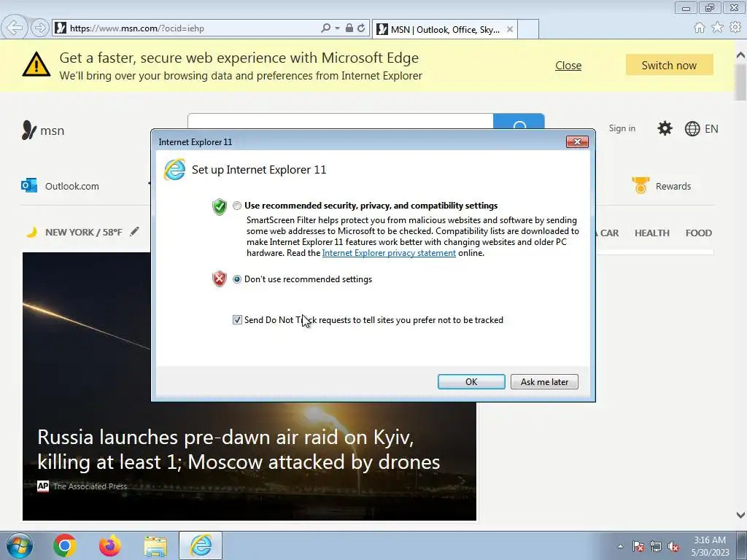Screen dimensions: 747x560
Task: Edit the New York weather location pencil
Action: [x=135, y=231]
